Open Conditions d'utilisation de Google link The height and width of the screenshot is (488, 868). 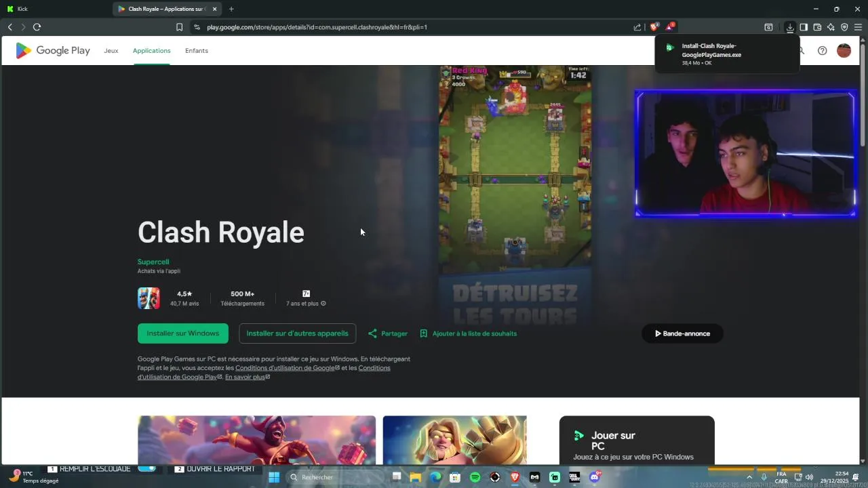(x=288, y=368)
